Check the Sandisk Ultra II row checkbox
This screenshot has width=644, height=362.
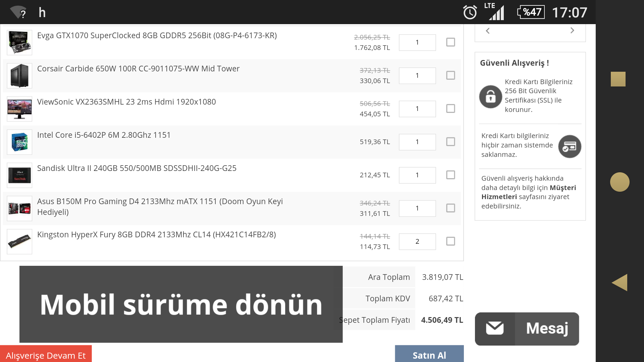click(450, 175)
